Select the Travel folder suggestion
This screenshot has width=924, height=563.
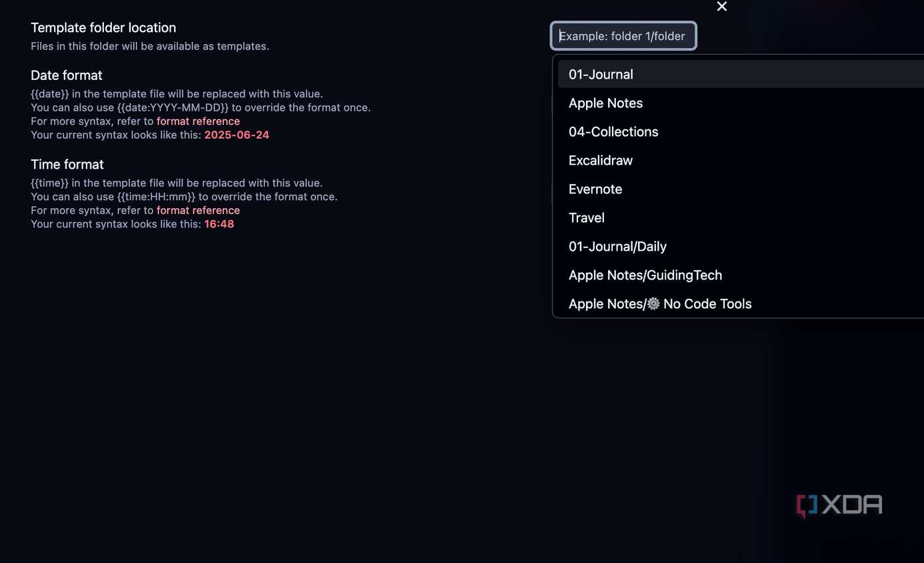click(x=741, y=217)
